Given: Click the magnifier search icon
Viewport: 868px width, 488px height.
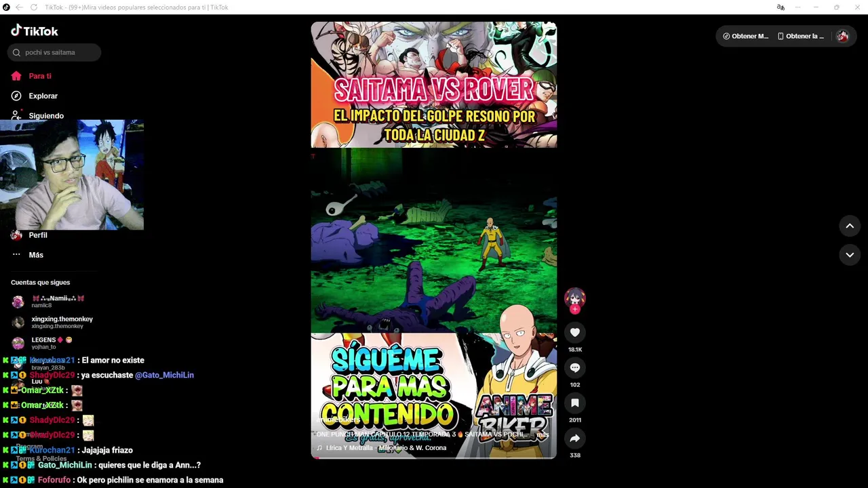Looking at the screenshot, I should point(17,52).
